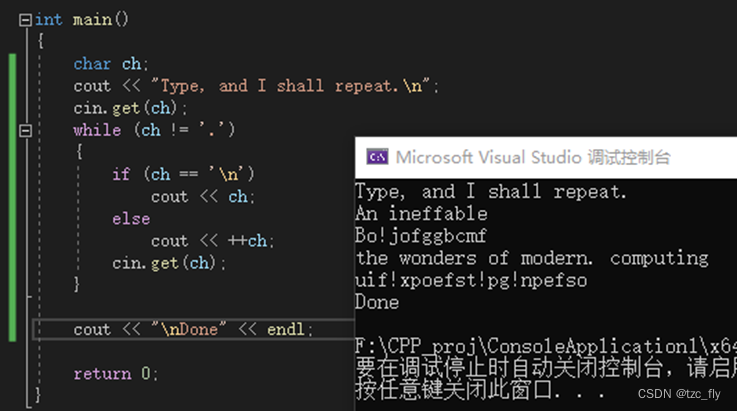Click the 'char ch;' declaration line

(x=110, y=64)
